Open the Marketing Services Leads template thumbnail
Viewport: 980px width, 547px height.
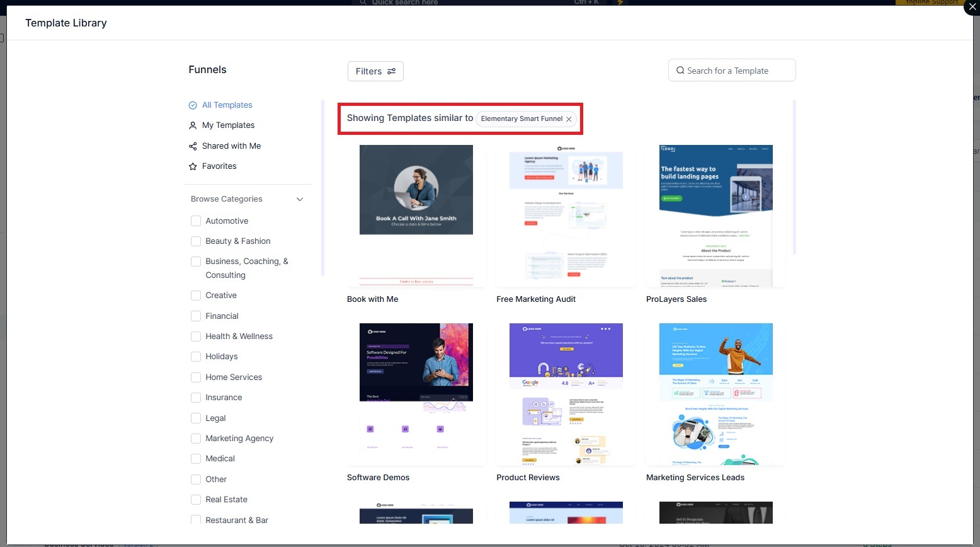pyautogui.click(x=716, y=394)
